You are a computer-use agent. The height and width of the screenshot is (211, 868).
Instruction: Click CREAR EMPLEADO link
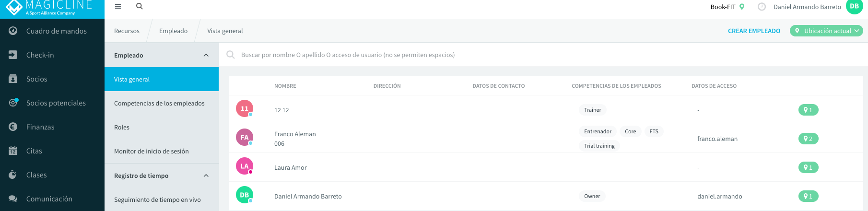click(x=754, y=31)
